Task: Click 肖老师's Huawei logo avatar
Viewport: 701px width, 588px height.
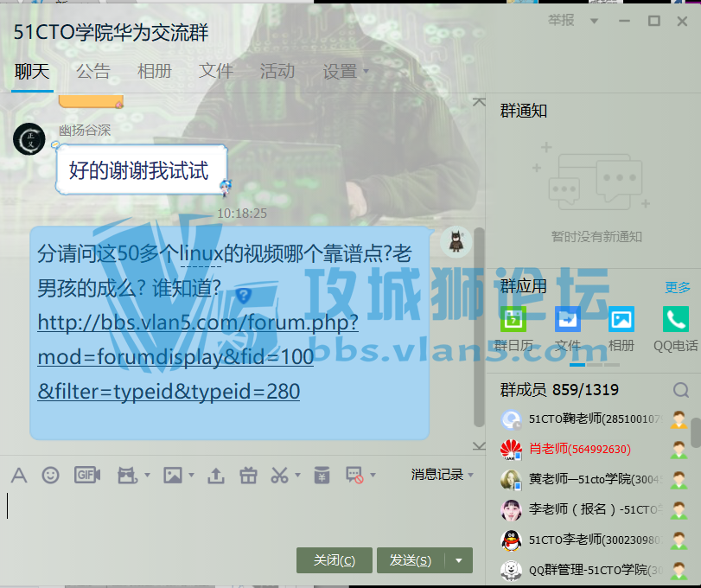Action: point(511,450)
